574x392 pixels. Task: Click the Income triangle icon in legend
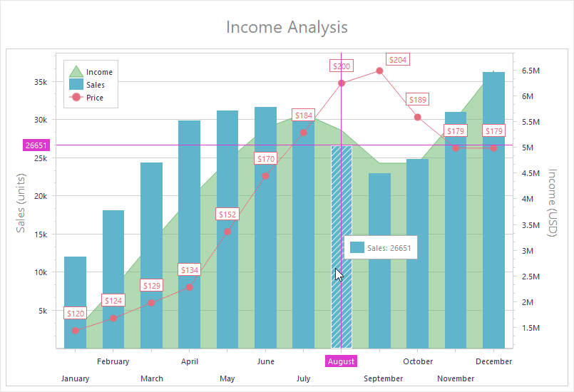click(76, 71)
